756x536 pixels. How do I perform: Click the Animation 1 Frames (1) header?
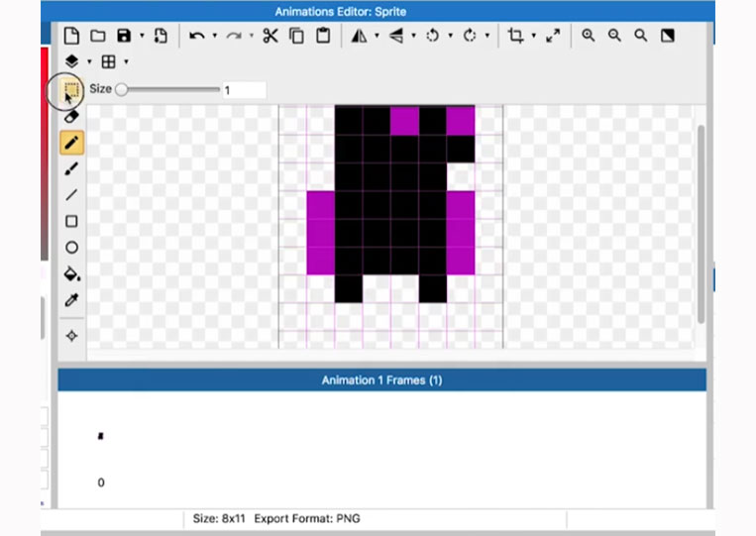tap(381, 379)
